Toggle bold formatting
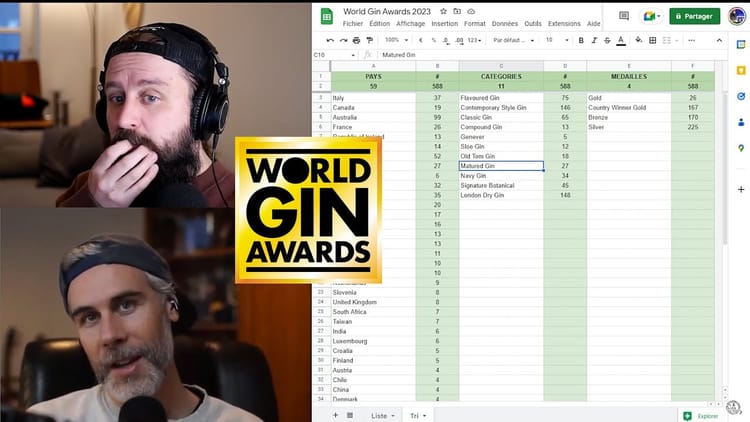Viewport: 750px width, 422px height. tap(581, 41)
